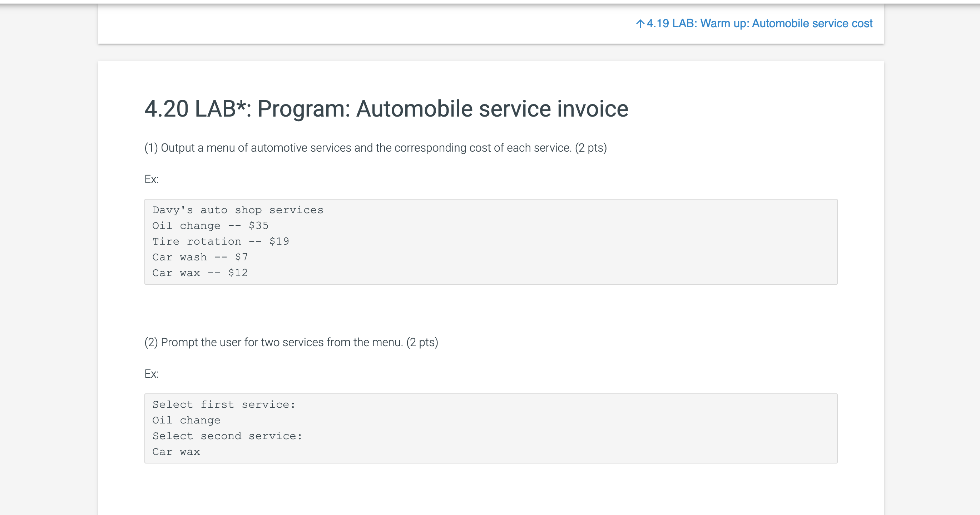
Task: Click the 'Car wax -- $12' line
Action: tap(200, 273)
